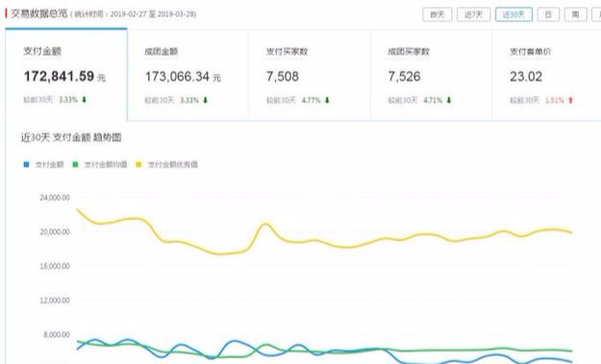Switch to 日 granularity button
This screenshot has width=601, height=364.
point(548,14)
